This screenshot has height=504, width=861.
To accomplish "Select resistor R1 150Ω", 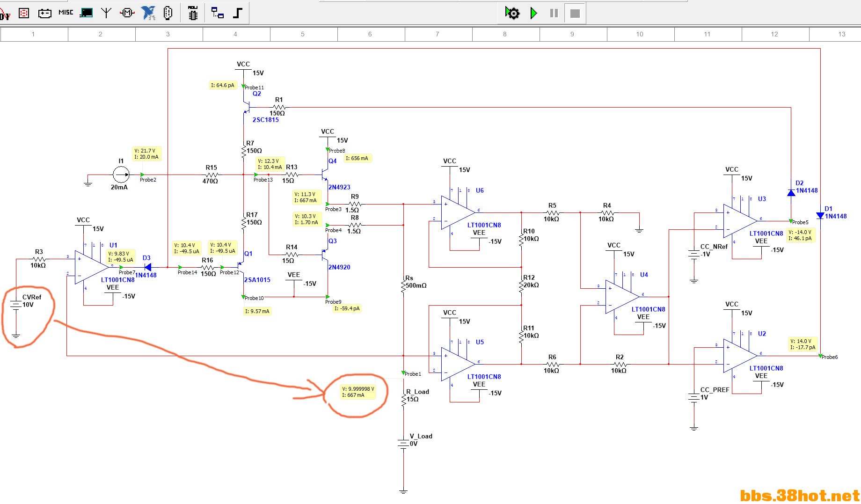I will [278, 107].
